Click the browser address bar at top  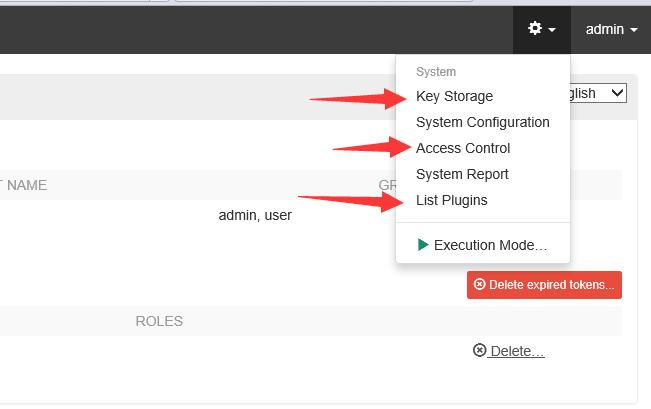400,1
